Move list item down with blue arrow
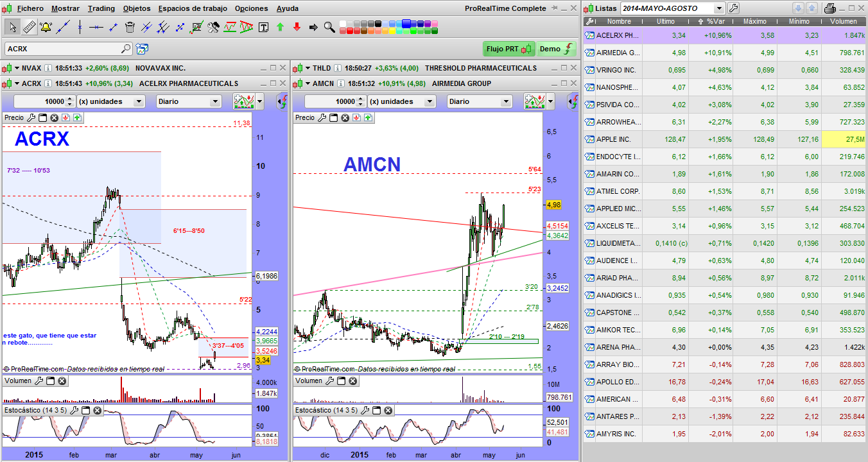Viewport: 868px width, 462px height. click(798, 8)
